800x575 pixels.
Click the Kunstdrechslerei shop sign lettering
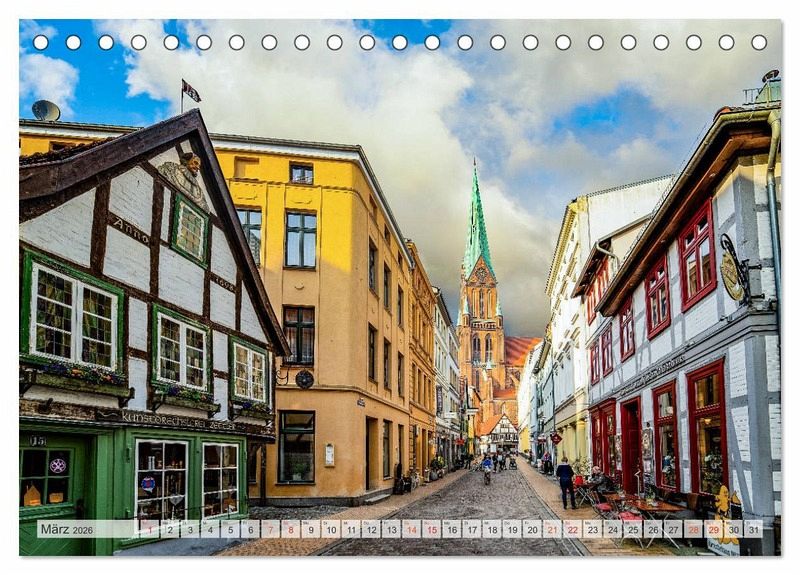tap(179, 421)
